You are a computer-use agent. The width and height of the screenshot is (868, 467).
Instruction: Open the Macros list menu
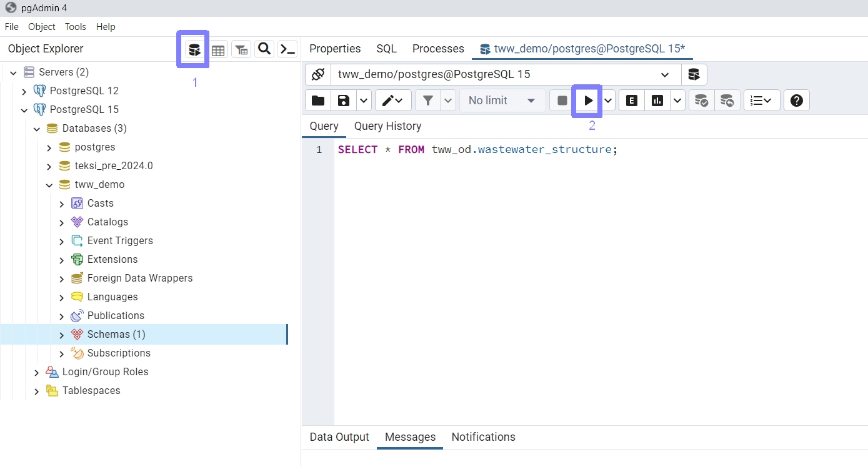tap(762, 101)
